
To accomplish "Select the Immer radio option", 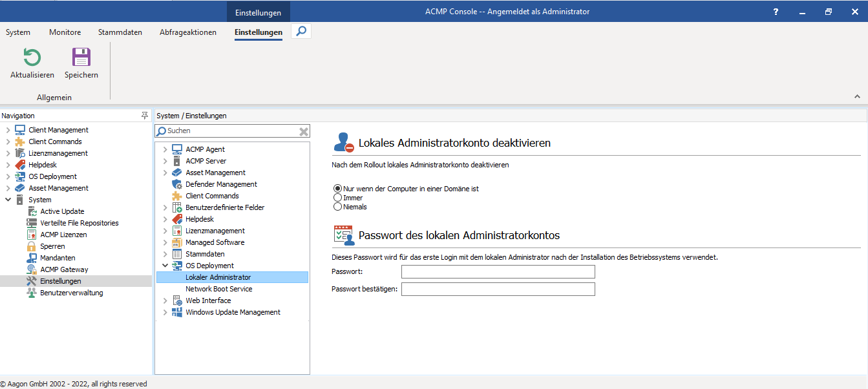I will point(337,197).
